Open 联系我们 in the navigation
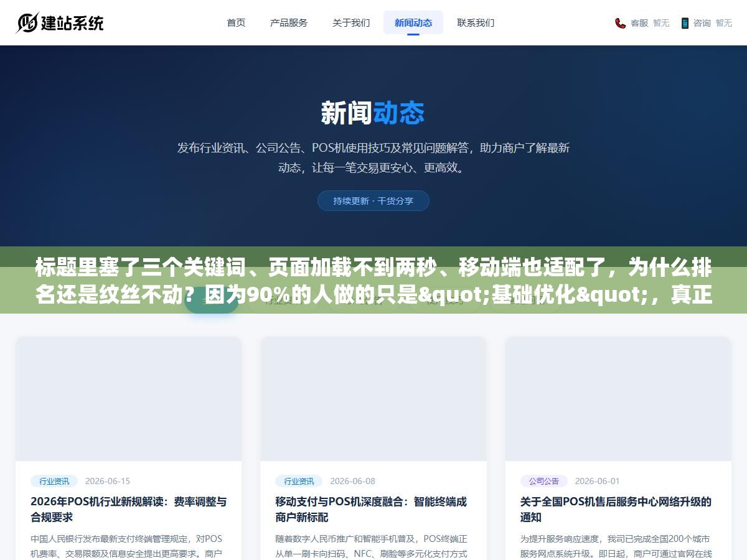Image resolution: width=747 pixels, height=560 pixels. pyautogui.click(x=476, y=22)
